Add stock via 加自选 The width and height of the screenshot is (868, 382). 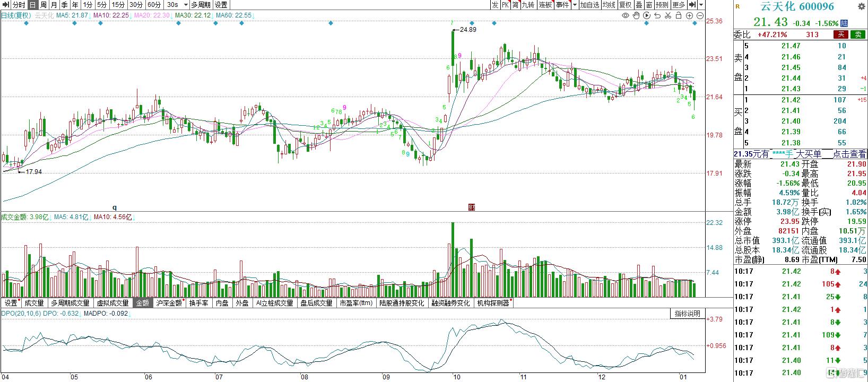click(x=589, y=5)
